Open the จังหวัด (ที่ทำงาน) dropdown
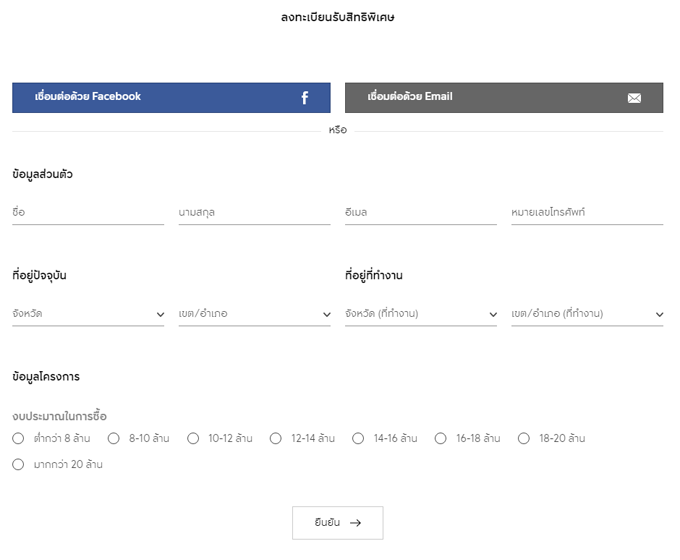 coord(420,314)
